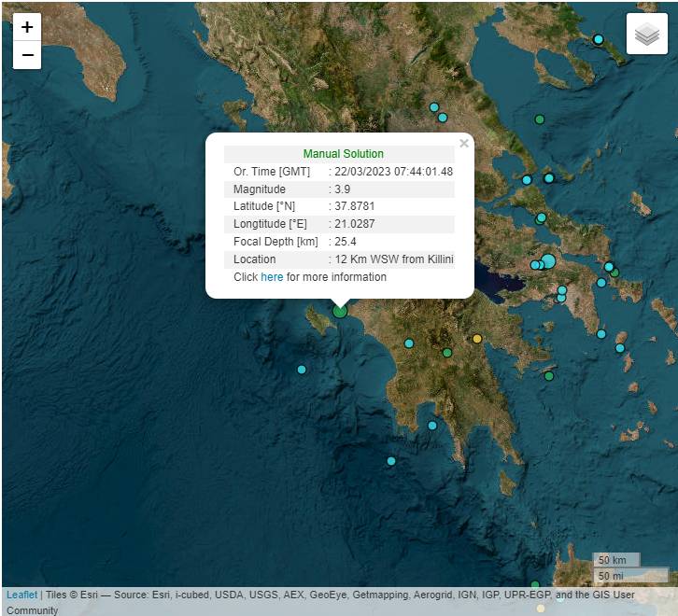Click the 50 mi scale bar
The width and height of the screenshot is (678, 616).
[x=630, y=575]
